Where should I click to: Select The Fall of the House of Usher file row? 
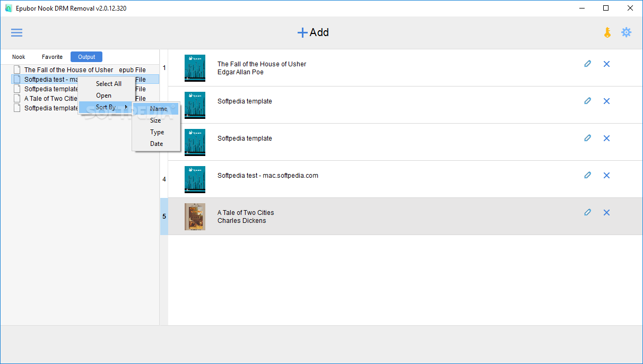click(85, 70)
